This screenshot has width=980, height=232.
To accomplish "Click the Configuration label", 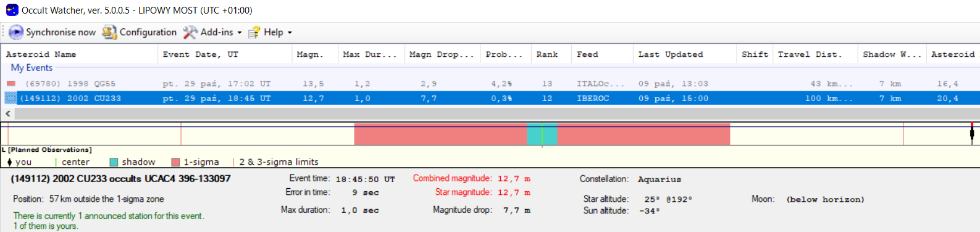I will [148, 32].
